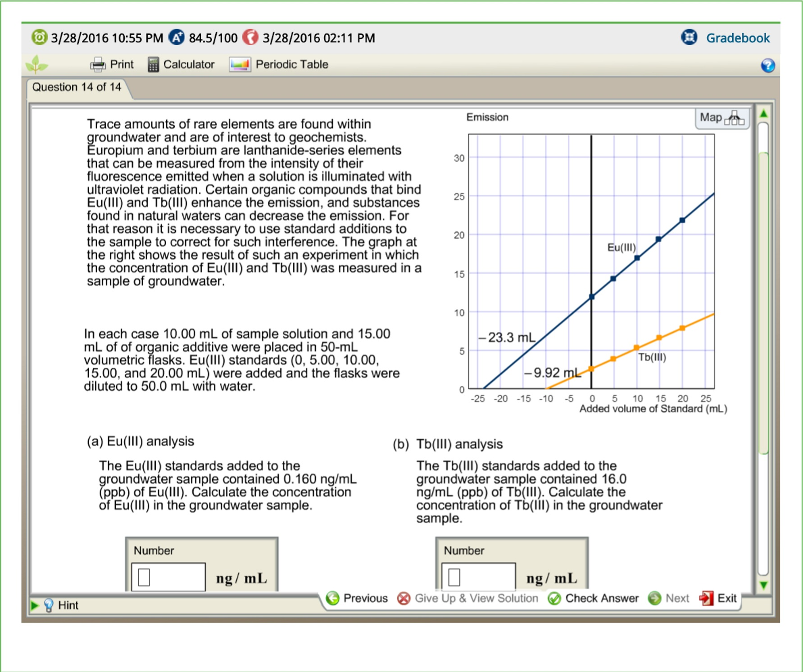Screen dimensions: 803x672
Task: Open the Periodic Table
Action: click(240, 64)
